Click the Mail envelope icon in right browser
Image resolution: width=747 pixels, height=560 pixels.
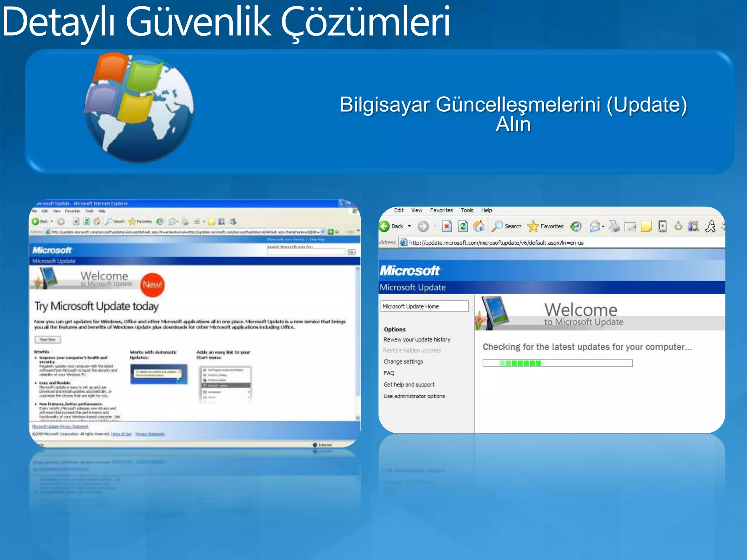click(595, 226)
